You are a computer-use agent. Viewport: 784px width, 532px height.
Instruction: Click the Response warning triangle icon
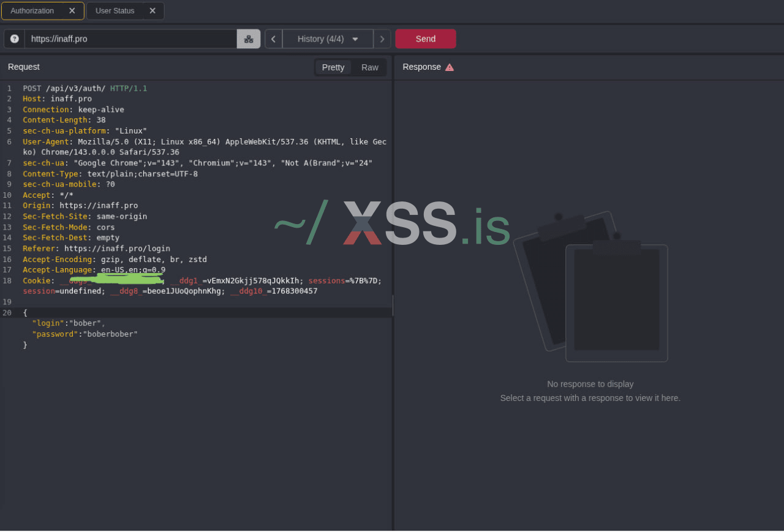pyautogui.click(x=450, y=67)
